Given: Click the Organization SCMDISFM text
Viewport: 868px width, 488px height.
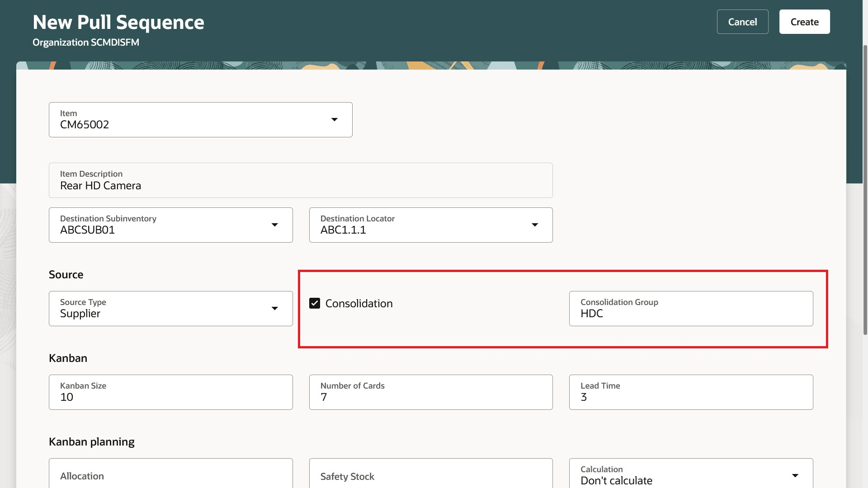Looking at the screenshot, I should tap(86, 42).
